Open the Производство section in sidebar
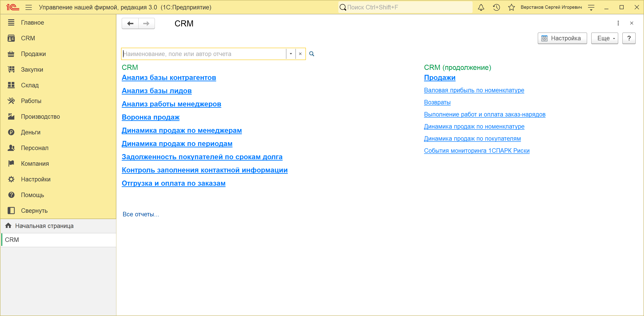Screen dimensions: 644x316 (x=40, y=117)
